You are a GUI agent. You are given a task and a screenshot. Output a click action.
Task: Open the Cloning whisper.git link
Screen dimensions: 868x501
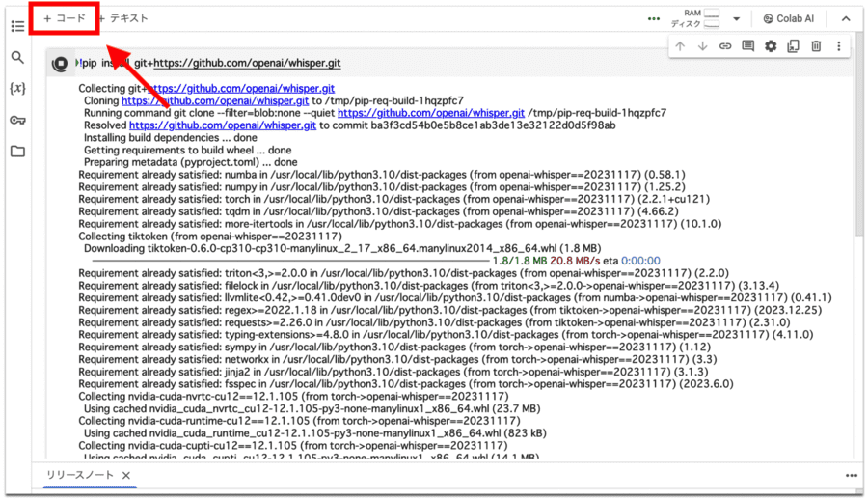point(215,100)
